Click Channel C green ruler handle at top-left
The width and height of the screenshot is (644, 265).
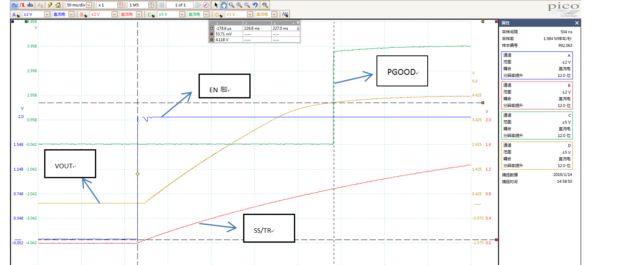click(26, 21)
